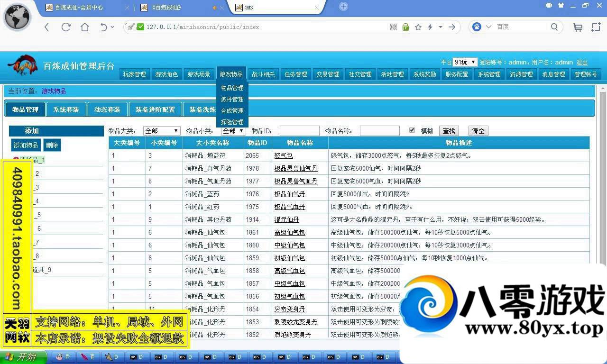Image resolution: width=607 pixels, height=364 pixels.
Task: Click the 退出 logout link
Action: 582,63
